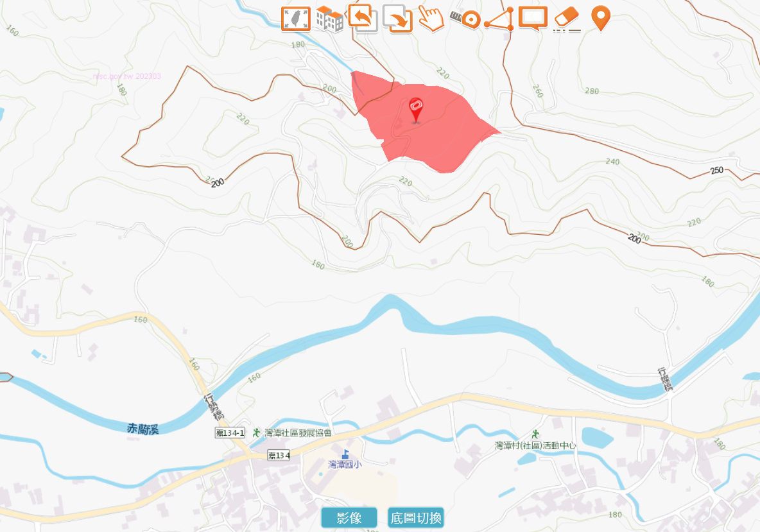The width and height of the screenshot is (760, 532).
Task: Open the 3D buildings view tool
Action: click(x=329, y=19)
